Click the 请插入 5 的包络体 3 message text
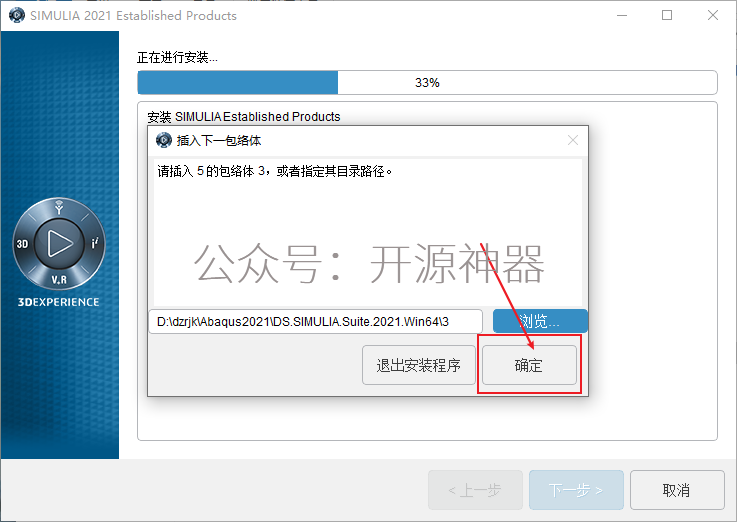Image resolution: width=737 pixels, height=522 pixels. pyautogui.click(x=275, y=171)
